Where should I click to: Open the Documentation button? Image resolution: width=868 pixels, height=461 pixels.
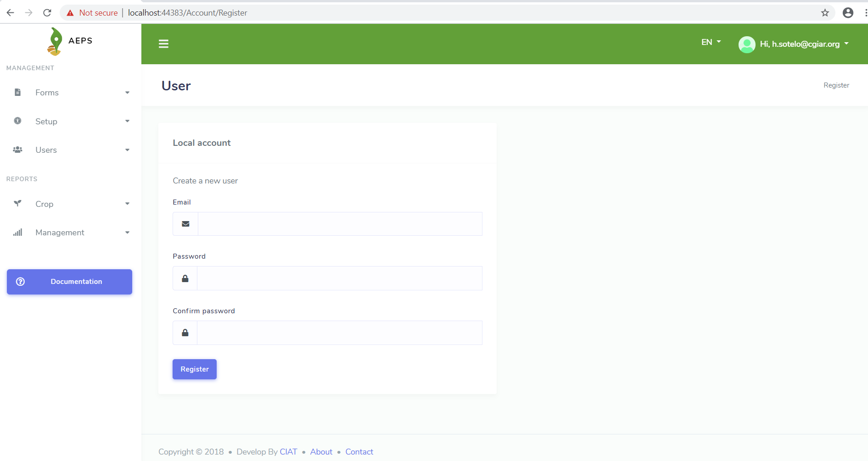coord(69,282)
